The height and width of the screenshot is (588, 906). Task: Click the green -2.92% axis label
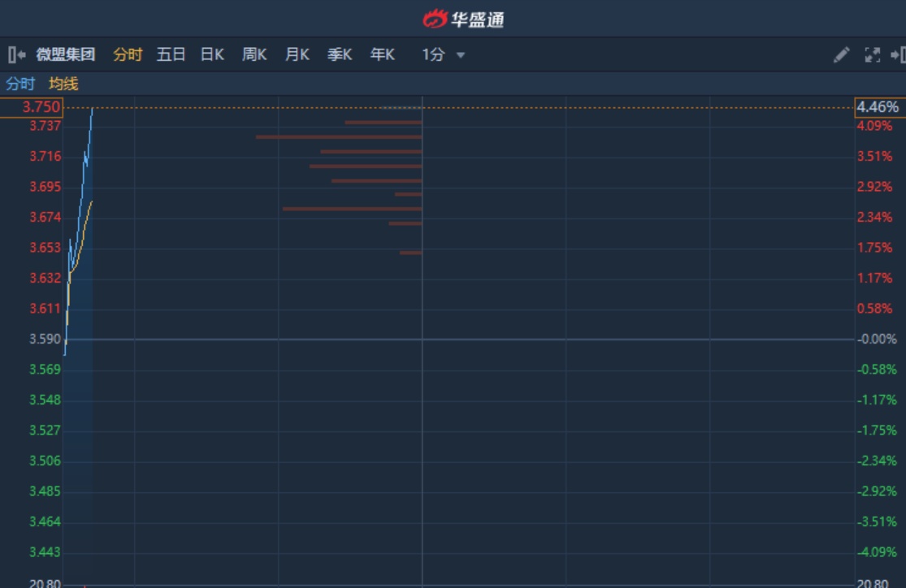pyautogui.click(x=877, y=491)
